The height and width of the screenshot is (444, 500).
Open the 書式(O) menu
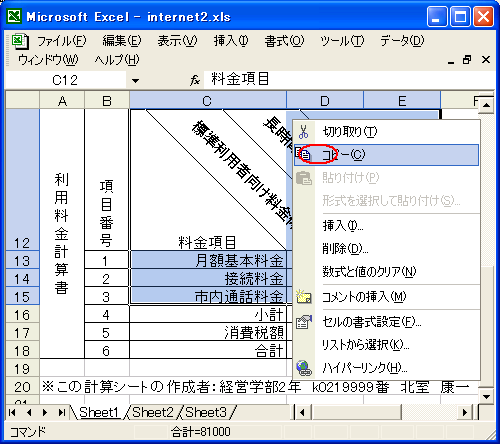[284, 41]
